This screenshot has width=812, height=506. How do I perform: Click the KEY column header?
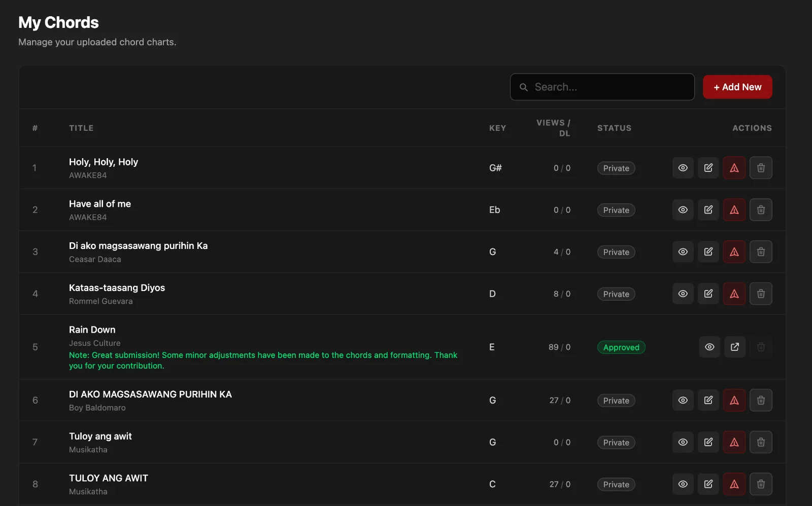[x=497, y=128]
